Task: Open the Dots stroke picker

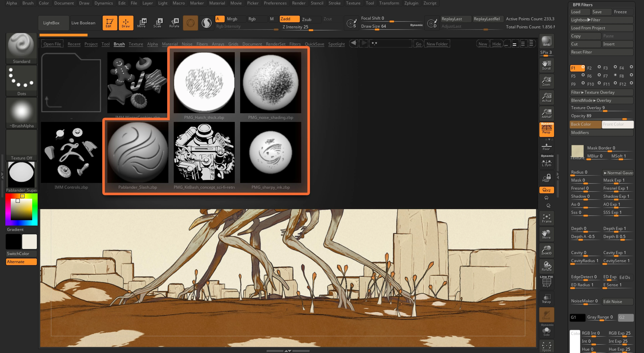Action: [x=21, y=81]
